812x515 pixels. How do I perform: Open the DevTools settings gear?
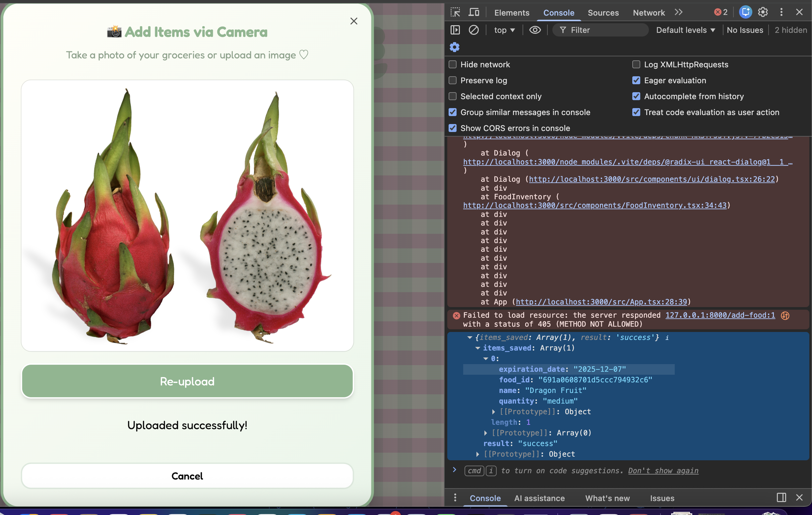point(763,13)
